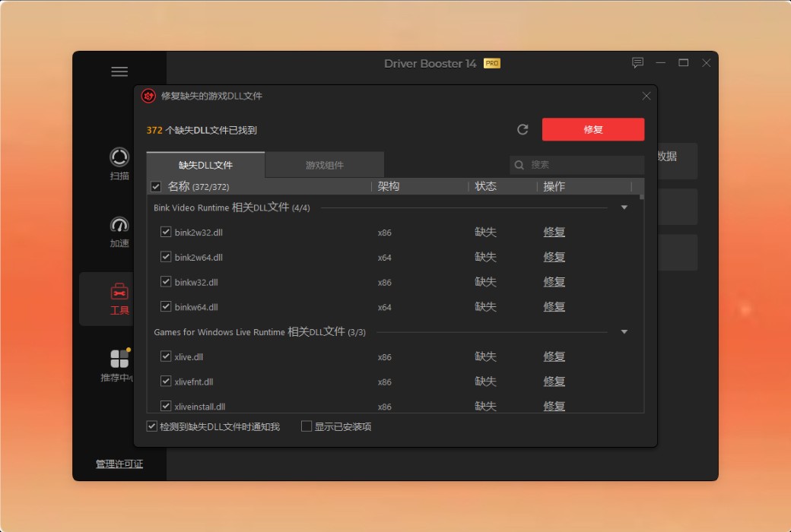The width and height of the screenshot is (791, 532).
Task: Click the 操作 column header
Action: click(x=554, y=186)
